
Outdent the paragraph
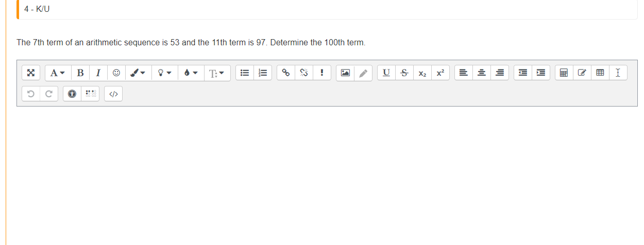pyautogui.click(x=523, y=73)
